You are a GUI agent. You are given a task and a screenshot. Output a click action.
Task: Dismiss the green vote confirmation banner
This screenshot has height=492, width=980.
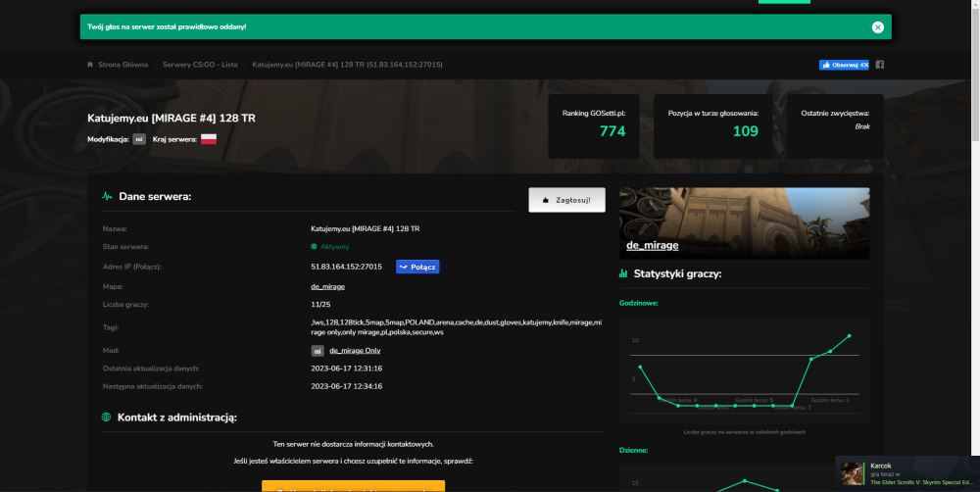[877, 26]
